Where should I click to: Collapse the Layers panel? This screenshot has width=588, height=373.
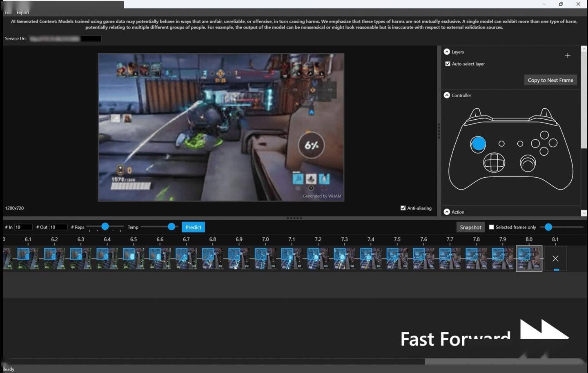[x=447, y=52]
